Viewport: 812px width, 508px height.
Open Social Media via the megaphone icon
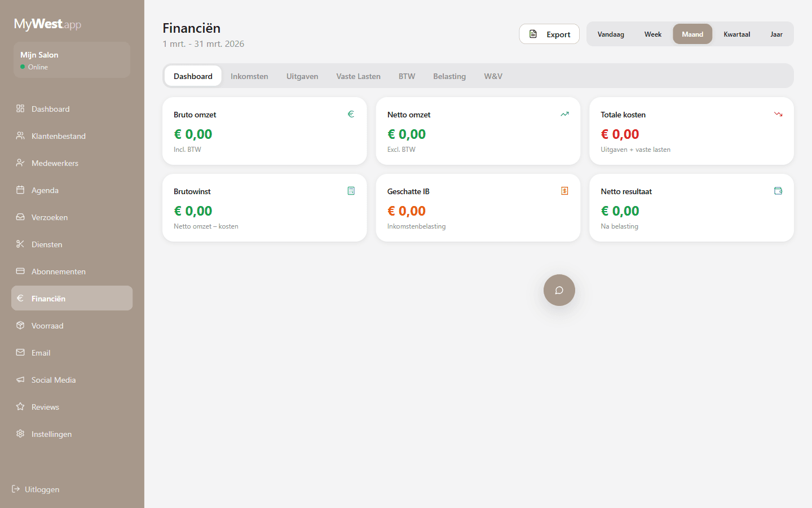20,380
